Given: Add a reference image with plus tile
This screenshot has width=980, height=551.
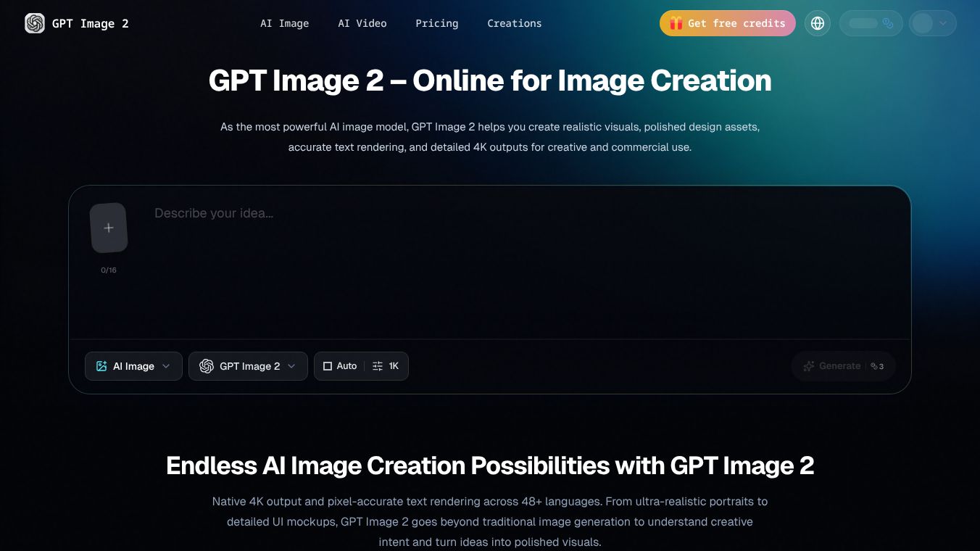Looking at the screenshot, I should [x=109, y=228].
